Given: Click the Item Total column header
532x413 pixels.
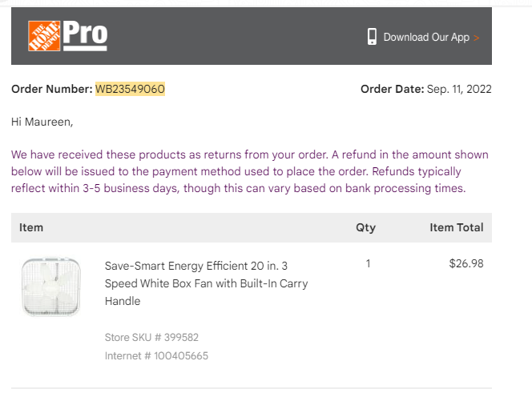Looking at the screenshot, I should point(457,227).
